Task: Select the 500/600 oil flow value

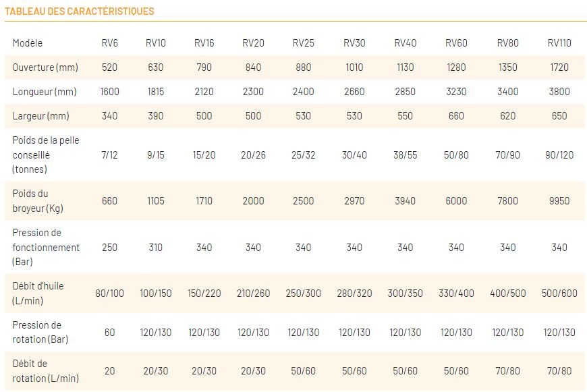Action: point(559,293)
